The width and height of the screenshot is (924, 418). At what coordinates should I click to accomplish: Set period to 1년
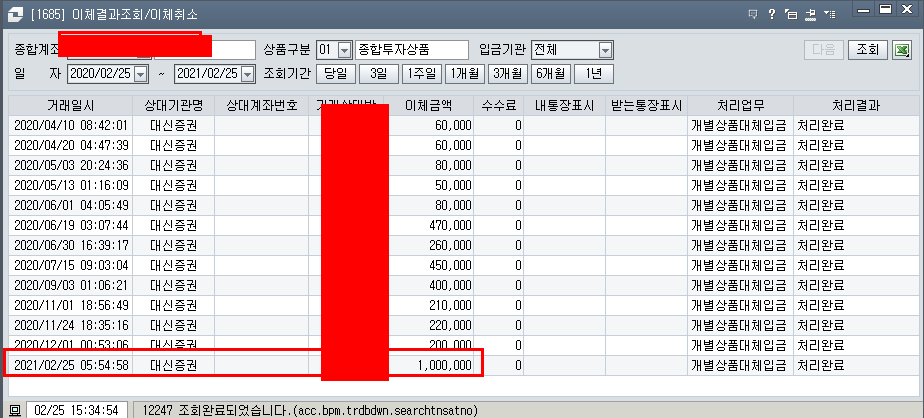594,74
